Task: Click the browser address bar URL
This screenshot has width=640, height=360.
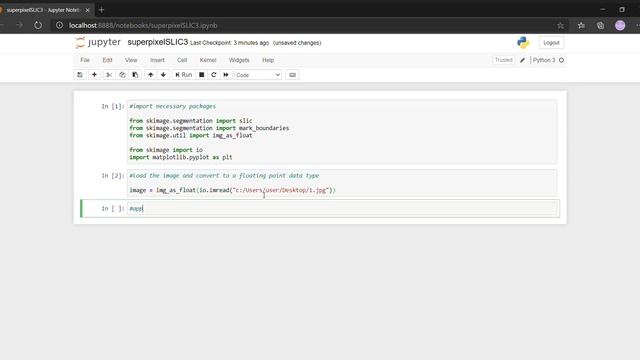Action: tap(143, 25)
